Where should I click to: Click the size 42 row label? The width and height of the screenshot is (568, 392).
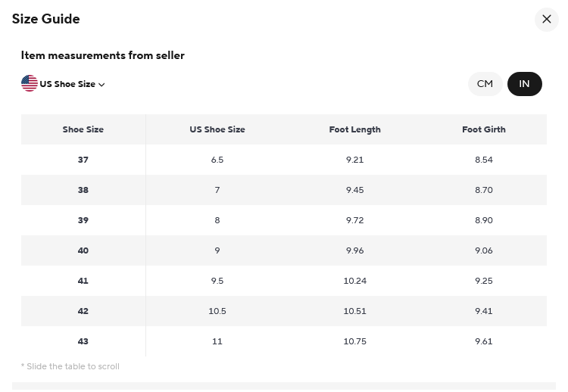(83, 311)
